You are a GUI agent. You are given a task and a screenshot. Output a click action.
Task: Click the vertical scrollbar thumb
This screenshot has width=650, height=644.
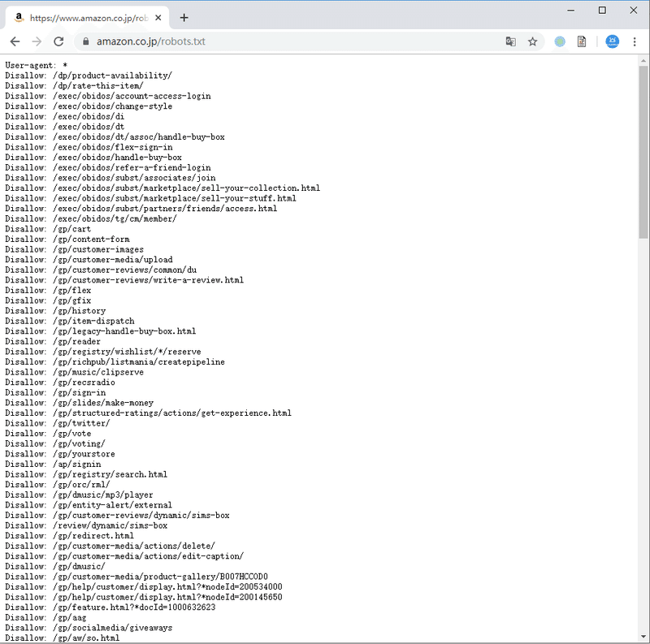pyautogui.click(x=643, y=152)
